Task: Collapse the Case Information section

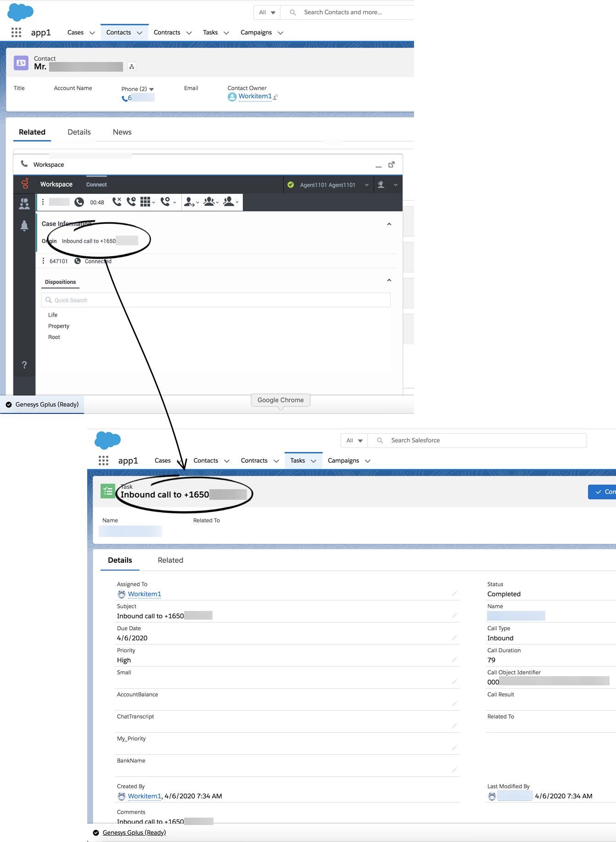Action: coord(389,224)
